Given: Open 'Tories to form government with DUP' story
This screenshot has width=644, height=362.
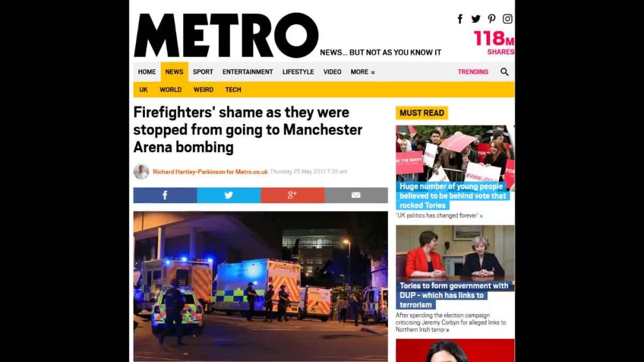Looking at the screenshot, I should pyautogui.click(x=454, y=295).
